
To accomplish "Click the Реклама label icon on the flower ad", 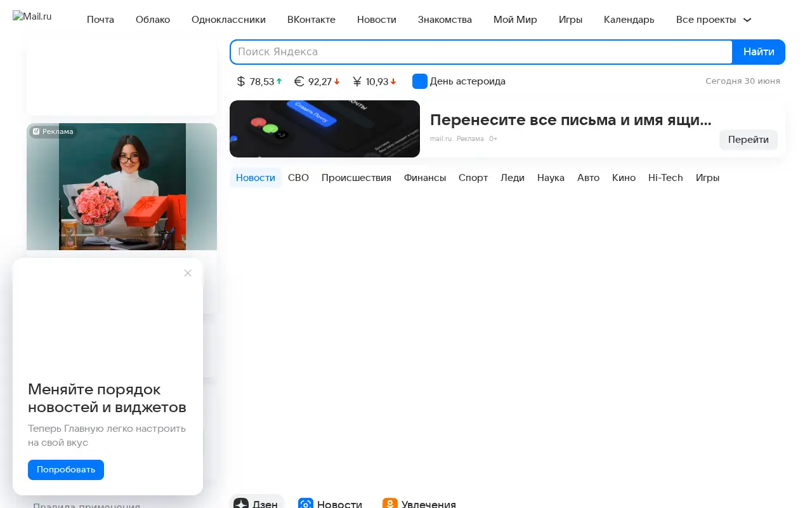I will 37,131.
